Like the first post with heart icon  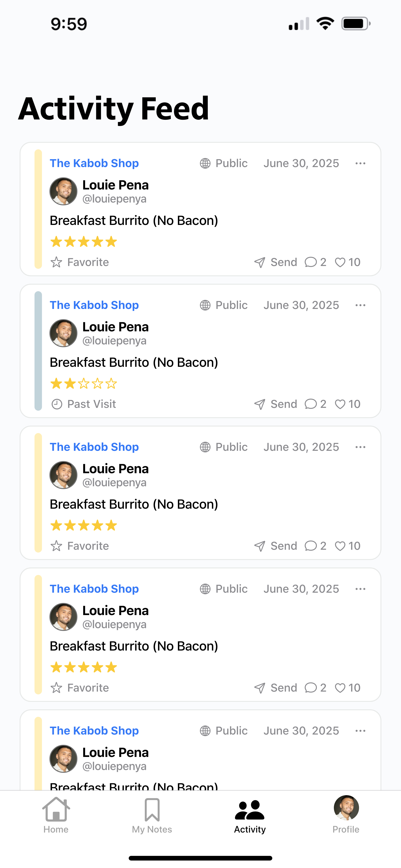click(x=340, y=262)
